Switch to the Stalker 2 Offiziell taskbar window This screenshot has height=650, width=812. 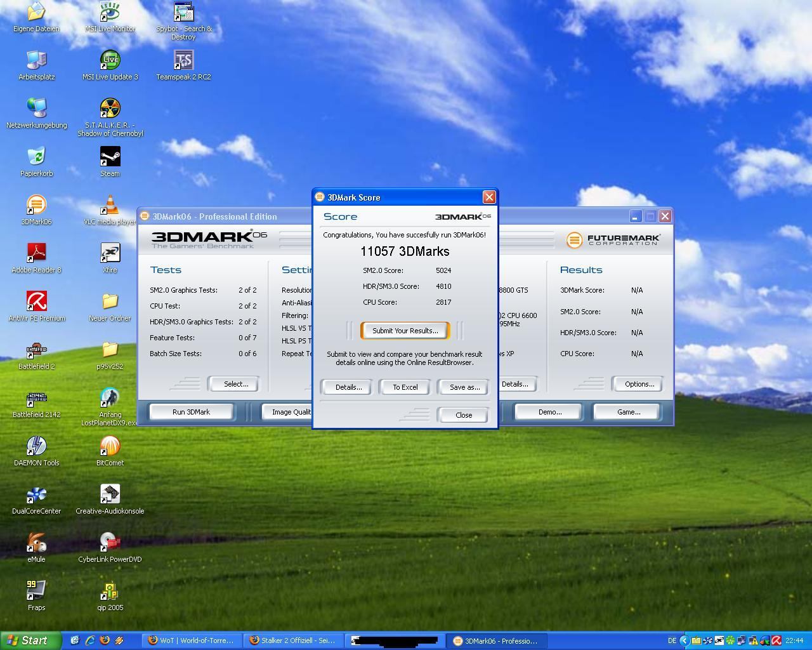point(293,640)
